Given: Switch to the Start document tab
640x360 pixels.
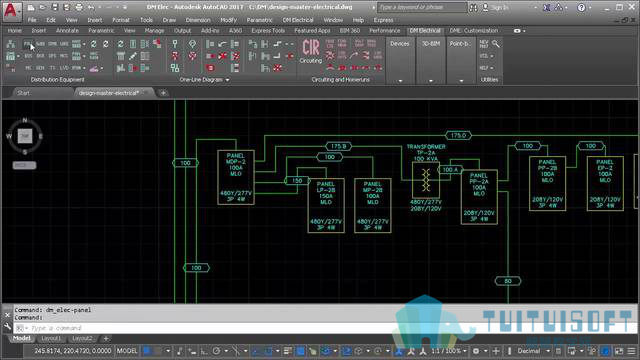Looking at the screenshot, I should coord(23,93).
